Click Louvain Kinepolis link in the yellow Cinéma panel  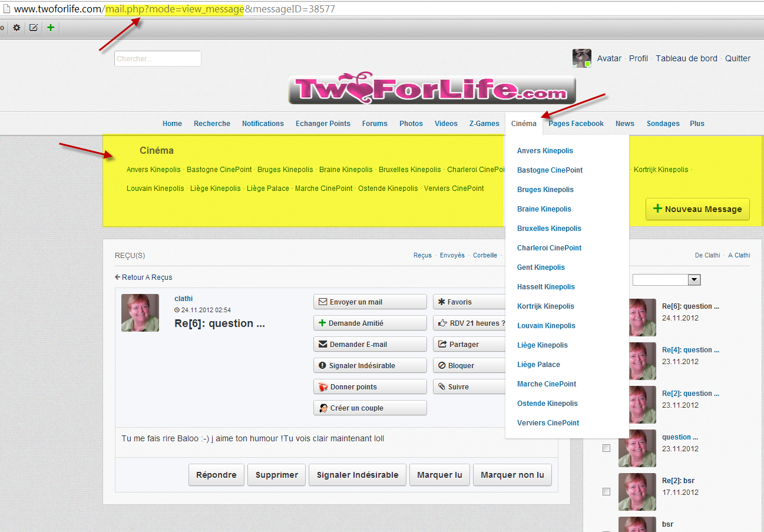click(x=156, y=189)
